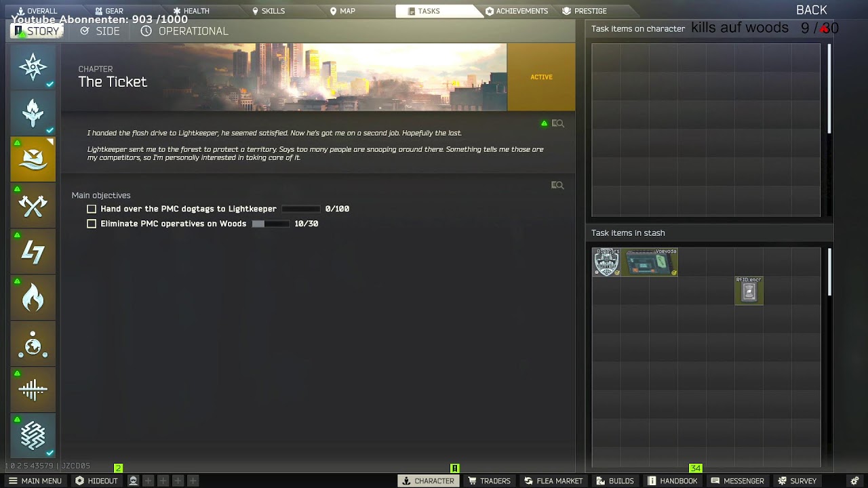The image size is (868, 488).
Task: Click the magnifier icon above Main objectives
Action: tap(557, 185)
